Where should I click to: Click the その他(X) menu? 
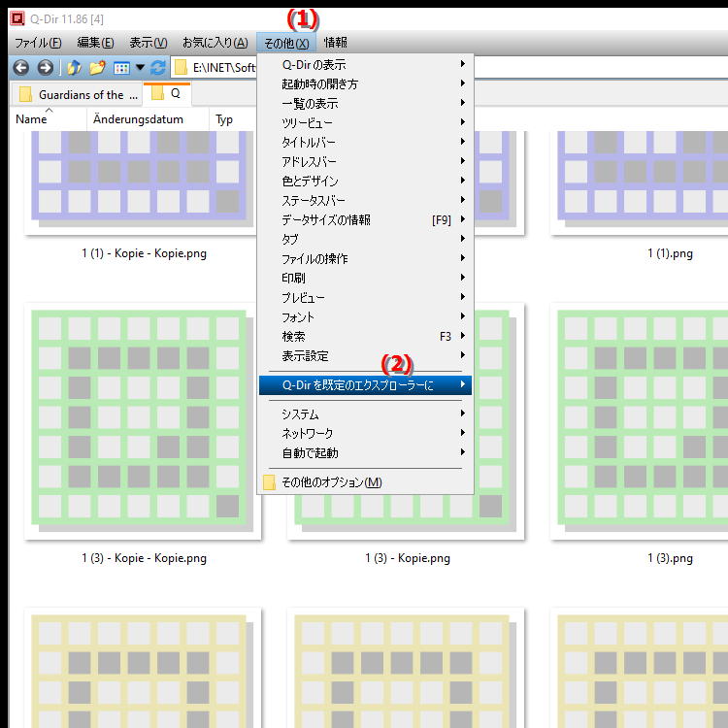(286, 43)
